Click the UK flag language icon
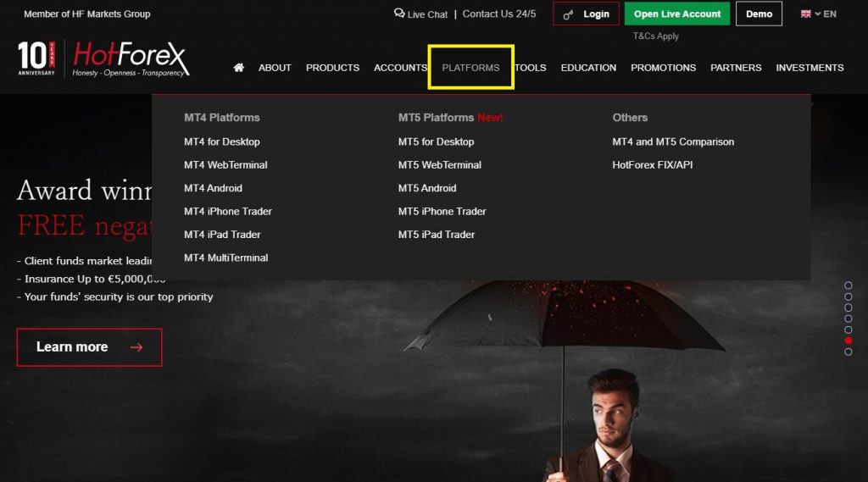868x482 pixels. point(805,14)
